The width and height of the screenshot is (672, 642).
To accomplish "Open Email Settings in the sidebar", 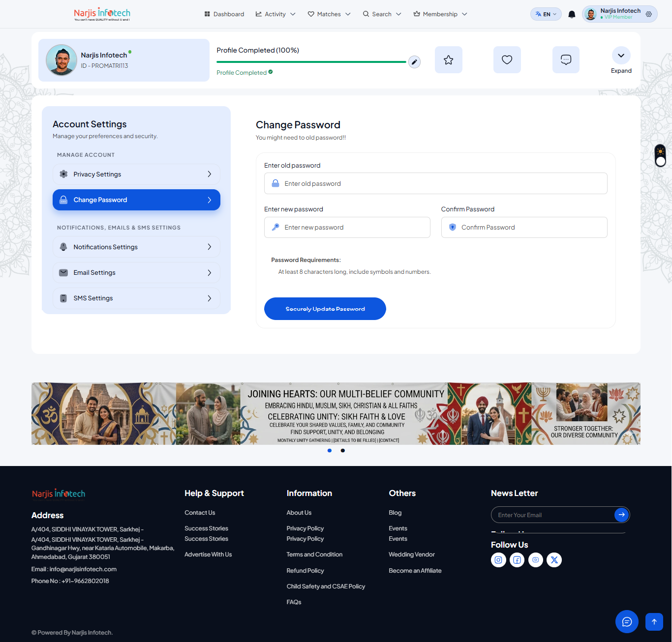I will point(136,272).
